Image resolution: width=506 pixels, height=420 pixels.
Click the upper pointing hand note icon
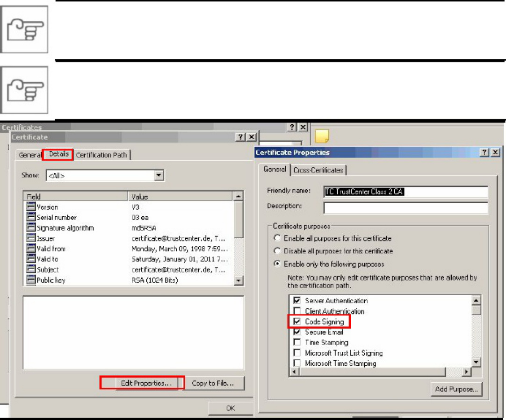click(24, 29)
